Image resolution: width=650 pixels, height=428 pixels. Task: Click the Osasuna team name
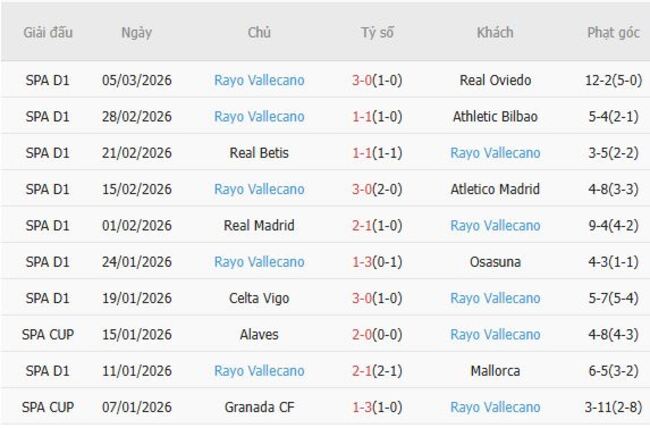(495, 262)
